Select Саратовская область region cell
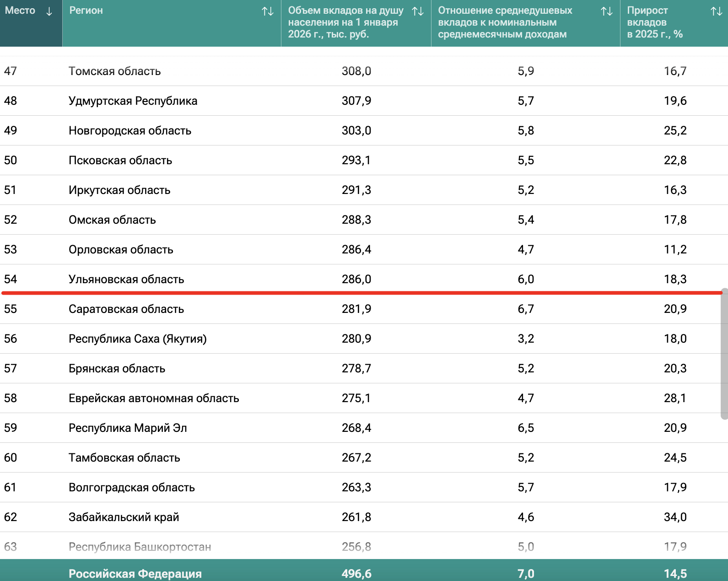 coord(126,309)
